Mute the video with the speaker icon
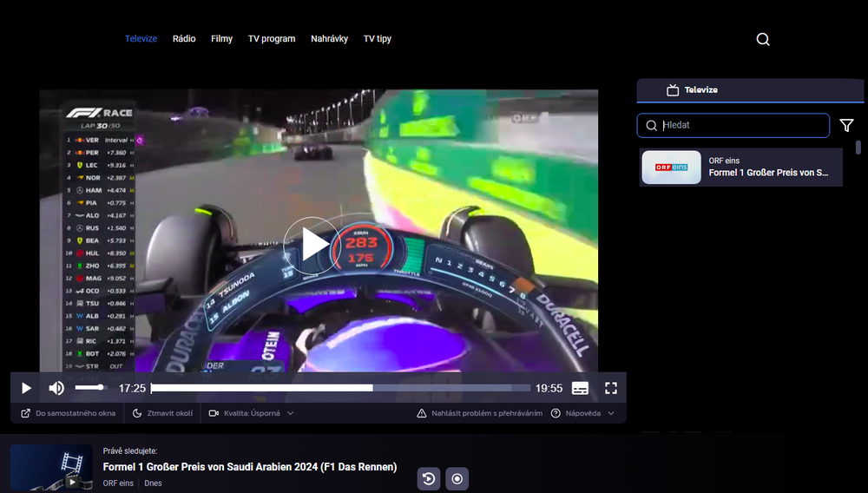This screenshot has width=868, height=493. (56, 388)
